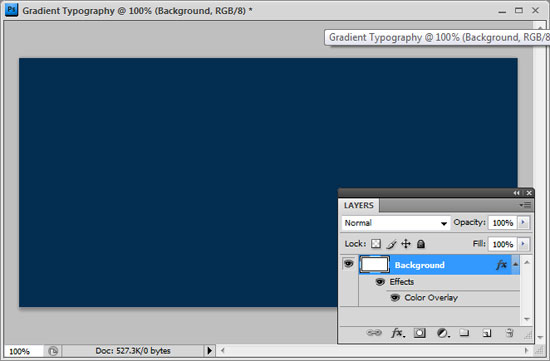Select the Effects row
550x361 pixels.
(x=439, y=282)
